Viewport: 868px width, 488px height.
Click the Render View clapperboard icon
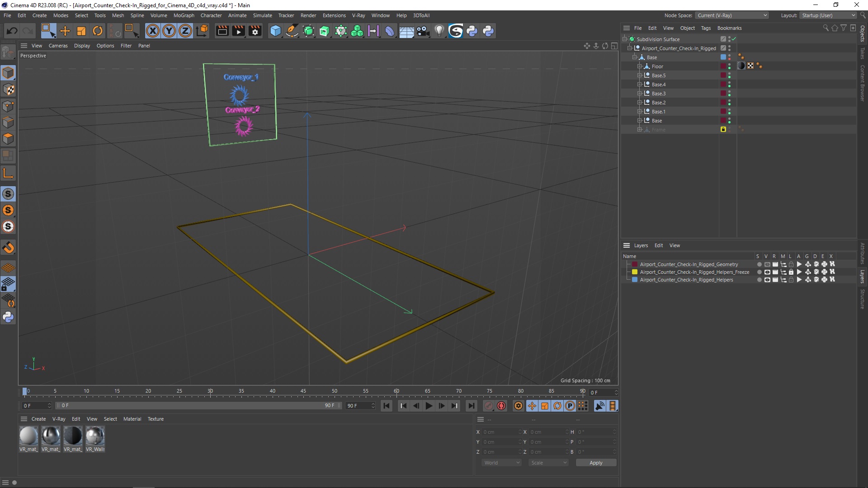tap(222, 31)
